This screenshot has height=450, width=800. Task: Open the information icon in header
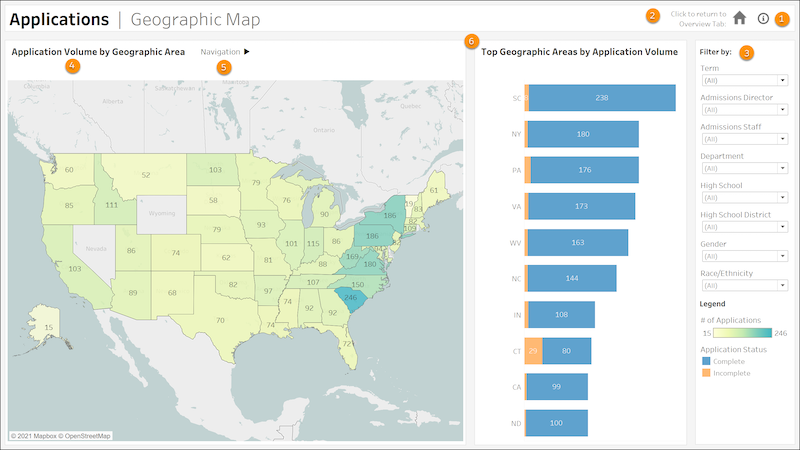tap(763, 18)
